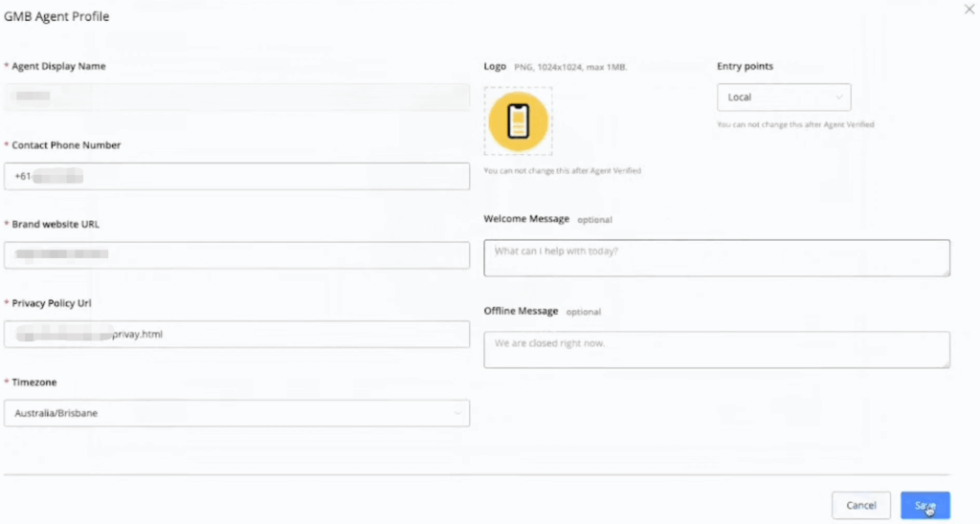Screen dimensions: 980x524
Task: Click the Logo label text
Action: [x=495, y=67]
